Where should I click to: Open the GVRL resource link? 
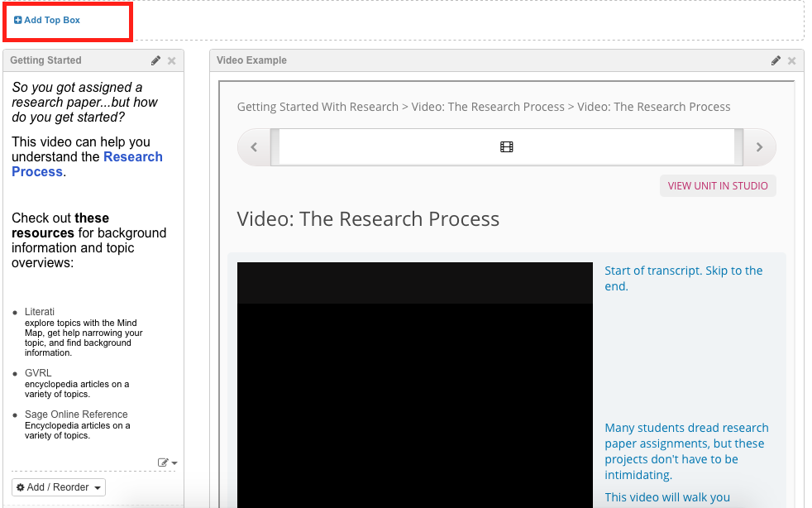[x=38, y=372]
